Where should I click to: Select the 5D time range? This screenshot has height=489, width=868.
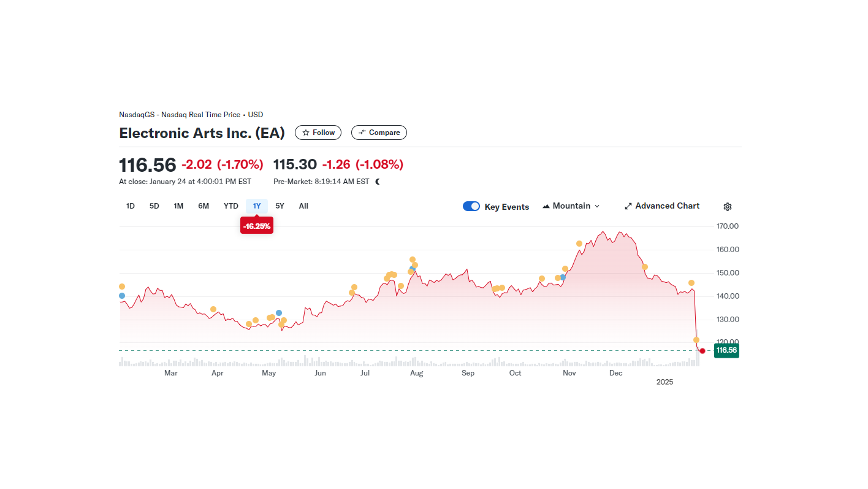click(154, 206)
